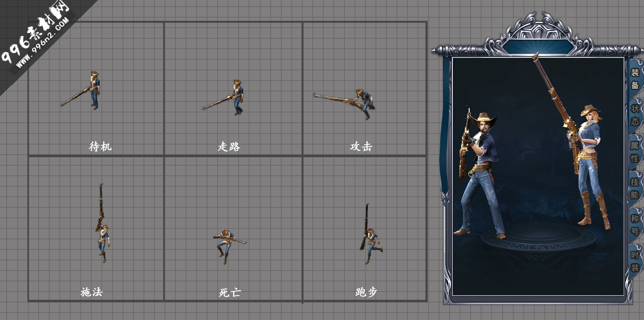Switch to the 称号 side tab
This screenshot has height=320, width=644.
pyautogui.click(x=635, y=225)
